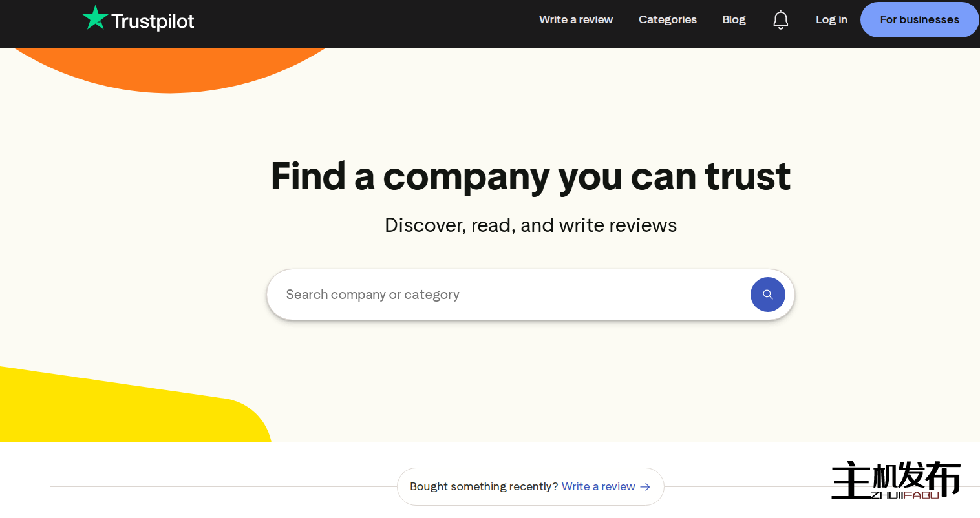Viewport: 980px width, 518px height.
Task: Click the right arrow icon after Write a review
Action: coord(645,487)
